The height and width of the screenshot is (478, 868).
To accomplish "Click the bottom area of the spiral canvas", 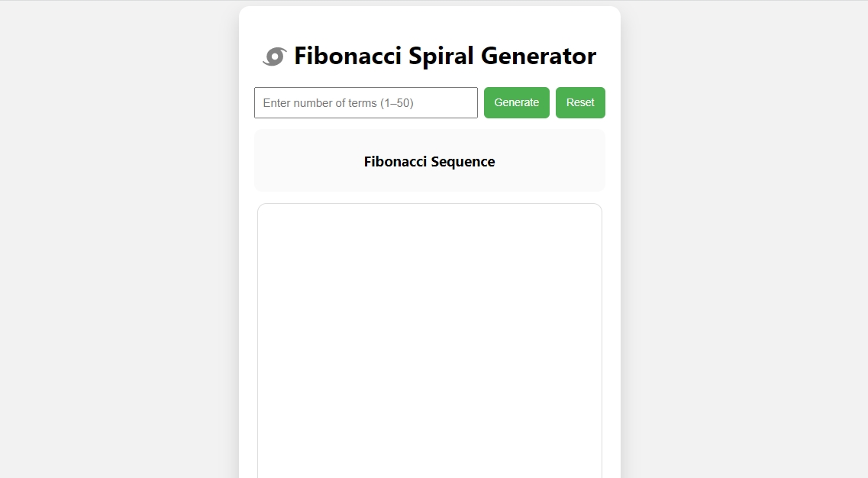I will [430, 458].
